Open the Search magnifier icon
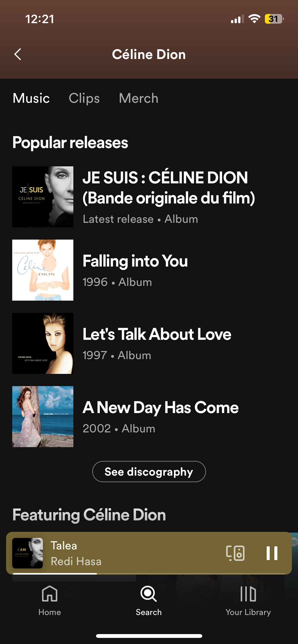298x644 pixels. pos(148,594)
